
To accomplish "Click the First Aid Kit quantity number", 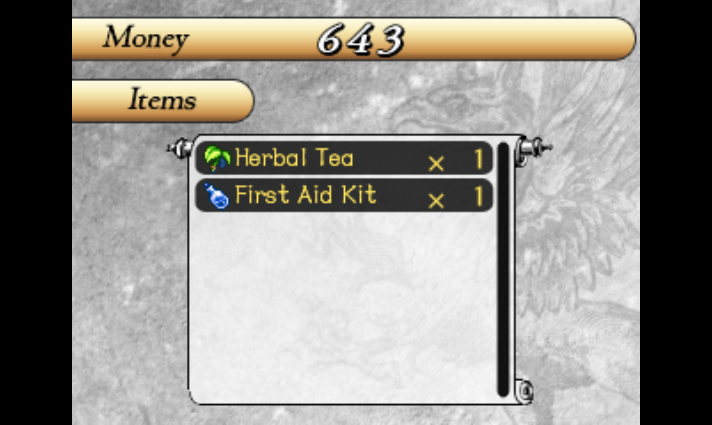I will 478,197.
